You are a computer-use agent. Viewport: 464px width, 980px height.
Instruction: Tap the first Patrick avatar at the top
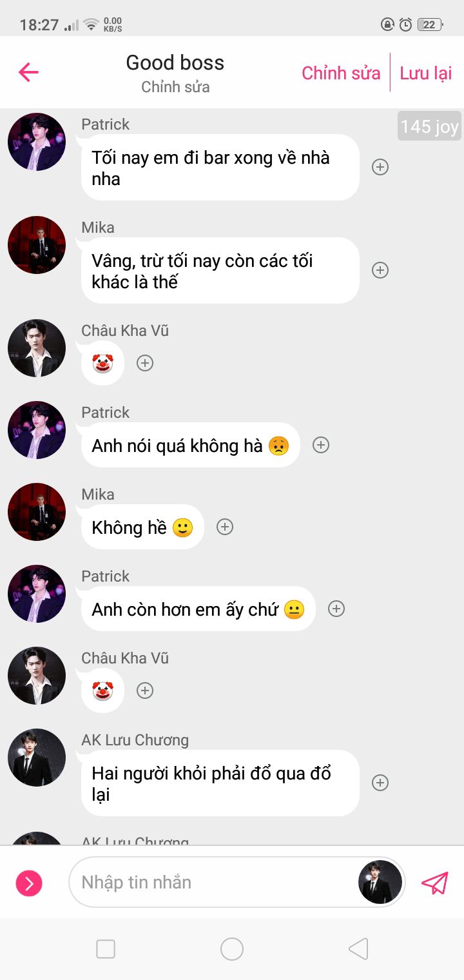click(37, 142)
